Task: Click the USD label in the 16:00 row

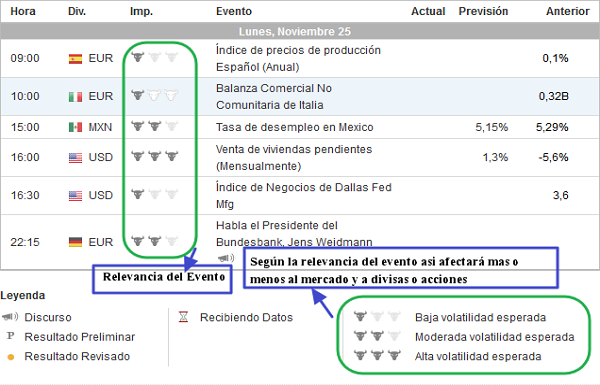Action: click(x=101, y=157)
